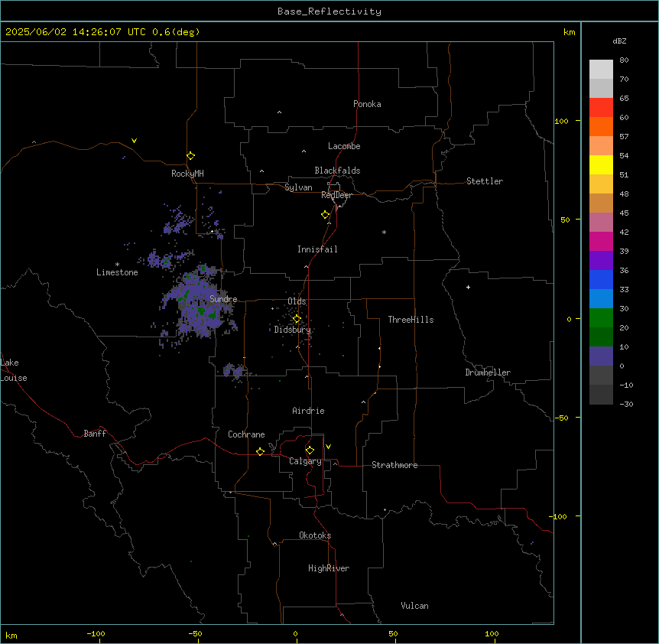The width and height of the screenshot is (659, 644).
Task: Click the Lake Louise label at left edge
Action: pos(14,370)
